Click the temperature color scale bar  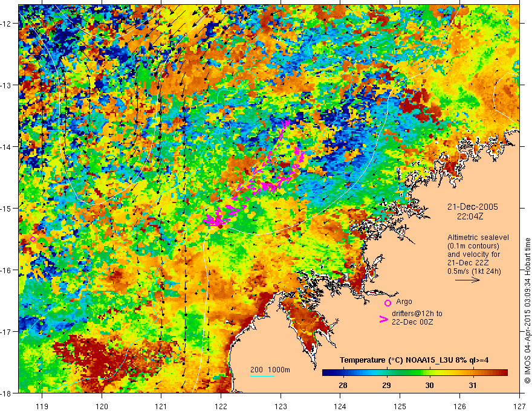[x=415, y=373]
